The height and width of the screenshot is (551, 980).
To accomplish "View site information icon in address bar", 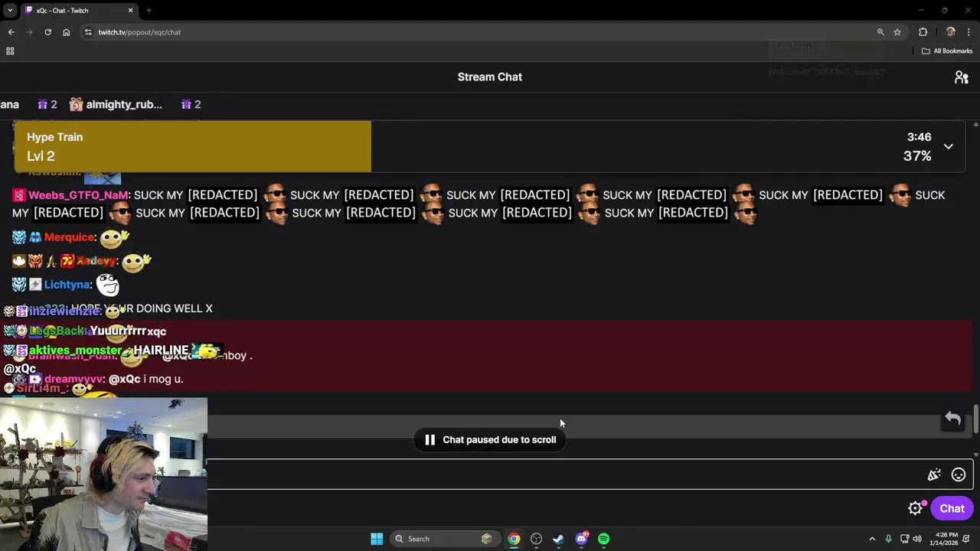I will click(x=88, y=32).
